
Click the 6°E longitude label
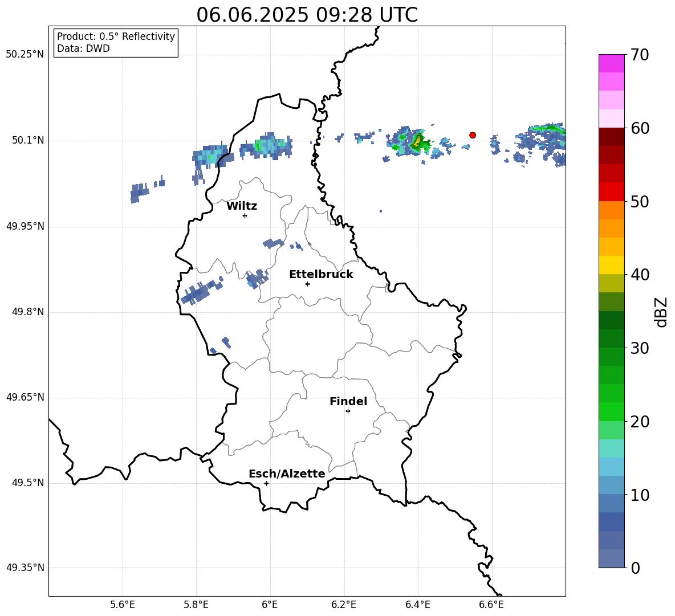(x=270, y=605)
